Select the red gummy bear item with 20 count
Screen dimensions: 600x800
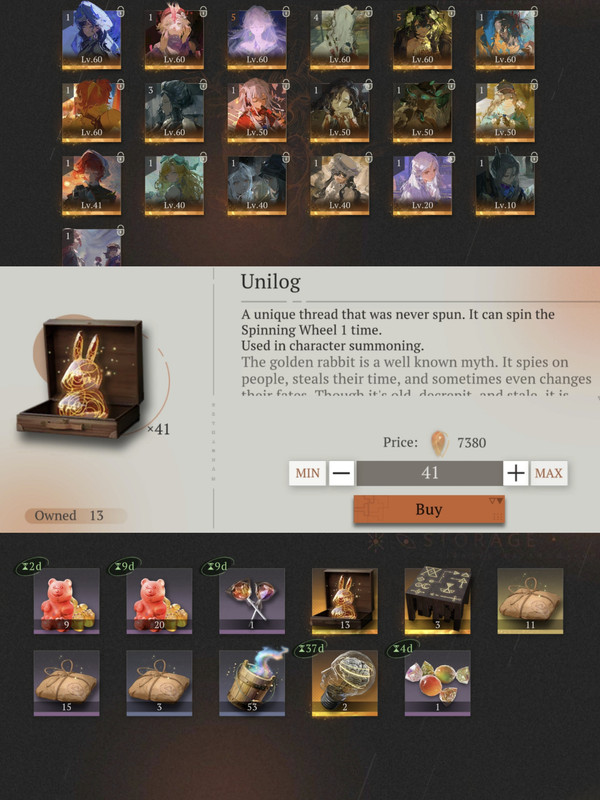coord(159,601)
